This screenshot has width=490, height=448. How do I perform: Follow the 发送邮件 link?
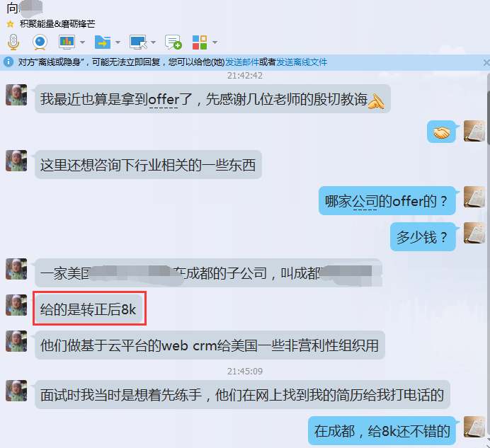pyautogui.click(x=242, y=62)
